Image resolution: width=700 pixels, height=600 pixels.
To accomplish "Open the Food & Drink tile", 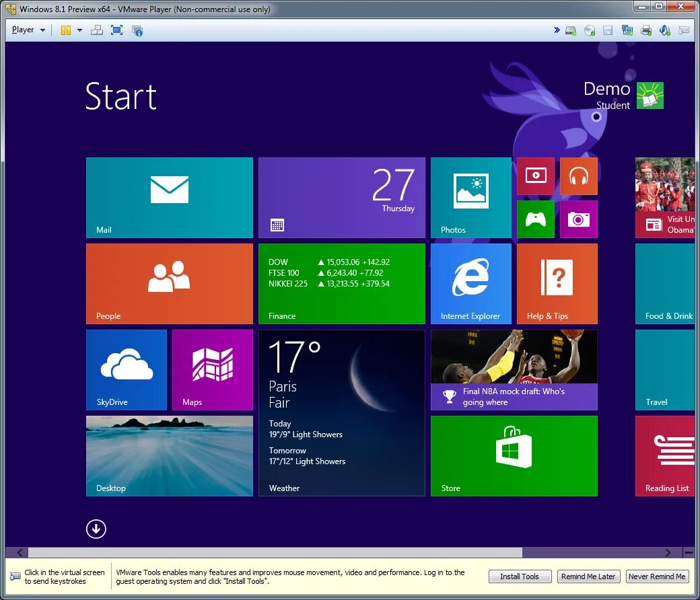I will click(x=665, y=284).
